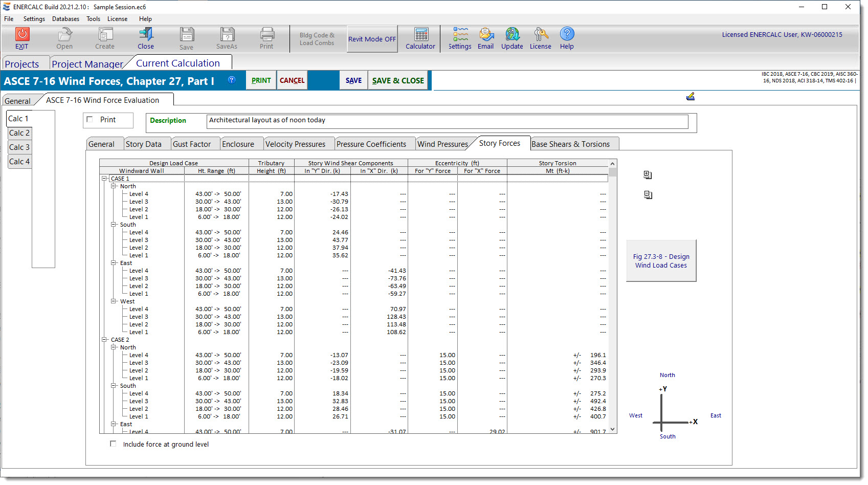868x485 pixels.
Task: Toggle Revit Mode OFF button
Action: (372, 39)
